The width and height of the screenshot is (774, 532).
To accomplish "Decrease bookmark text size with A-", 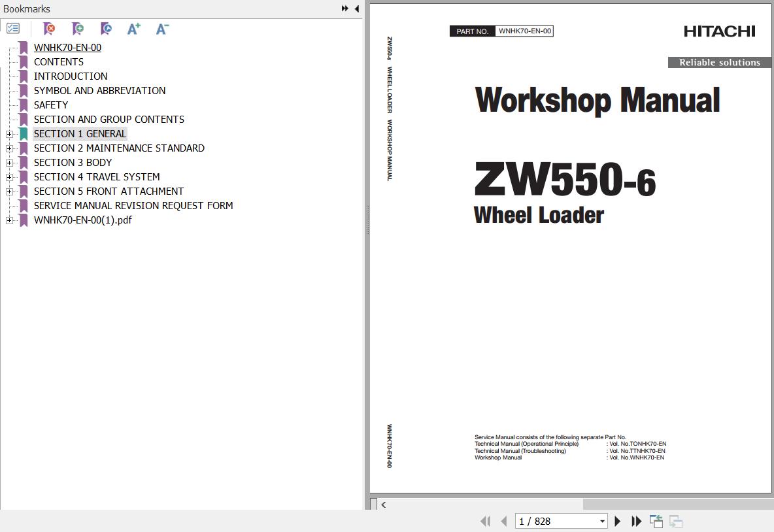I will (x=162, y=29).
